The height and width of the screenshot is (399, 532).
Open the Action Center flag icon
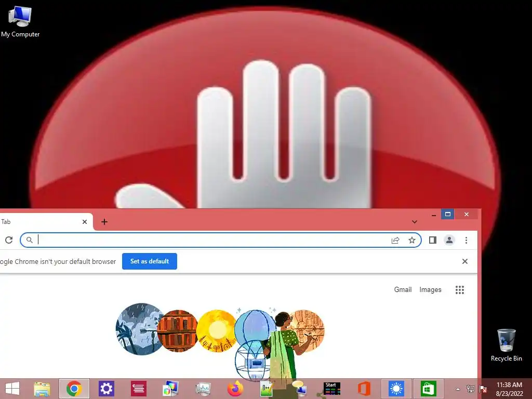pos(483,389)
